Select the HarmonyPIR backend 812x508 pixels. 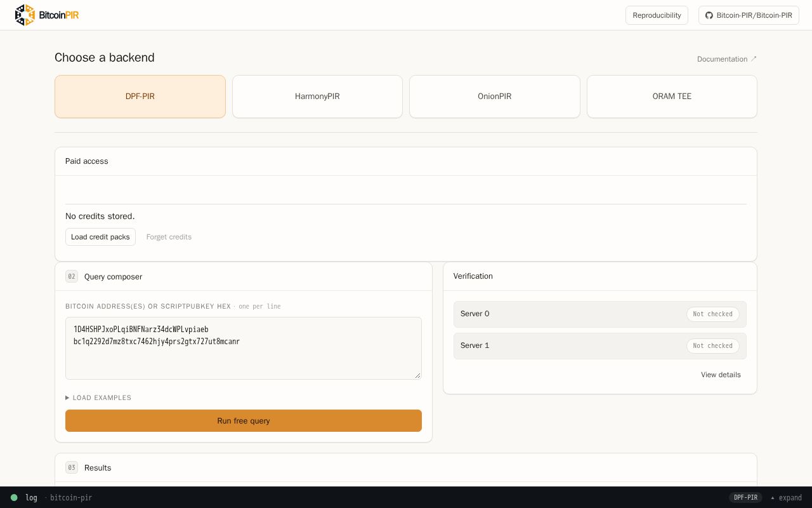(x=317, y=97)
